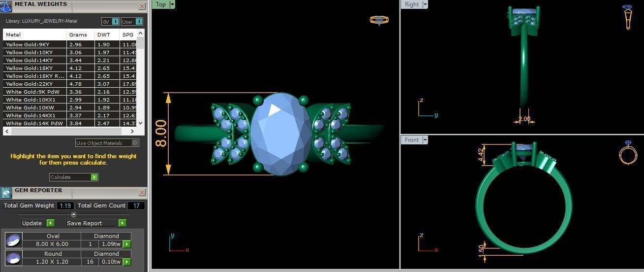Image resolution: width=644 pixels, height=272 pixels.
Task: Open the Top viewport dropdown arrow
Action: point(172,4)
